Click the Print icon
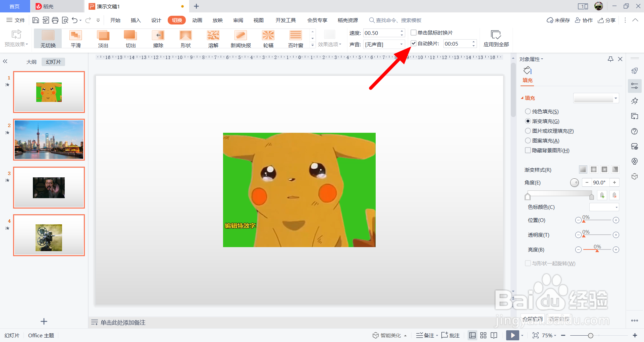Viewport: 644px width, 342px height. point(55,20)
